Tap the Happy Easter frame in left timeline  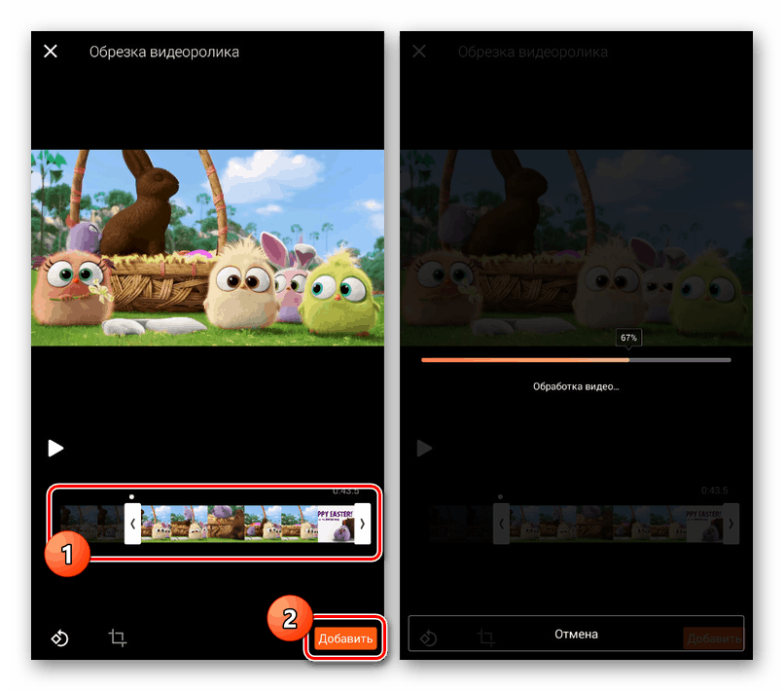click(336, 524)
